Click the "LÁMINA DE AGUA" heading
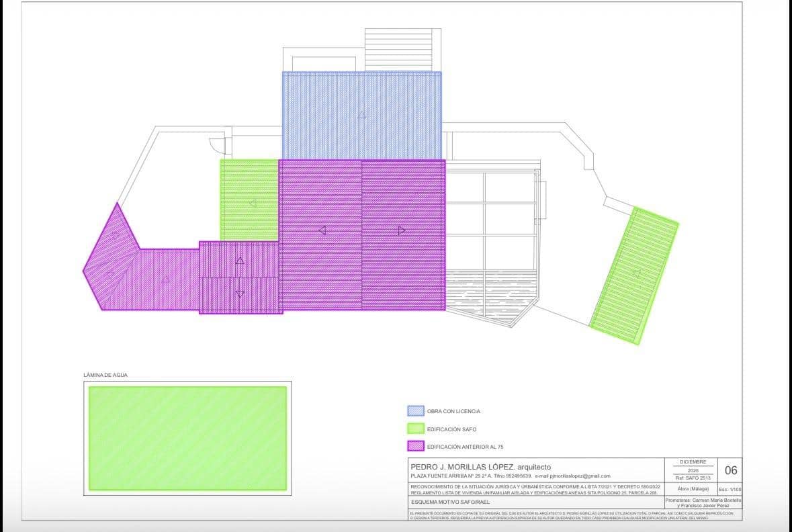The image size is (792, 532). tap(105, 375)
